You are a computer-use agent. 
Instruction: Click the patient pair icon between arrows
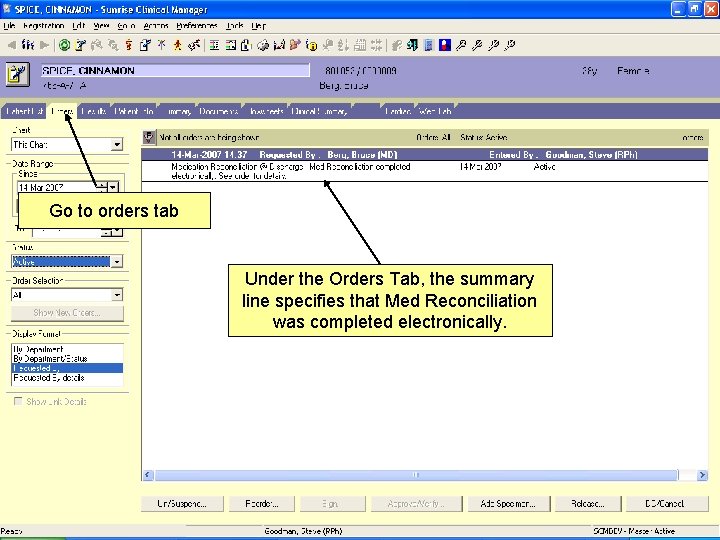click(x=28, y=45)
